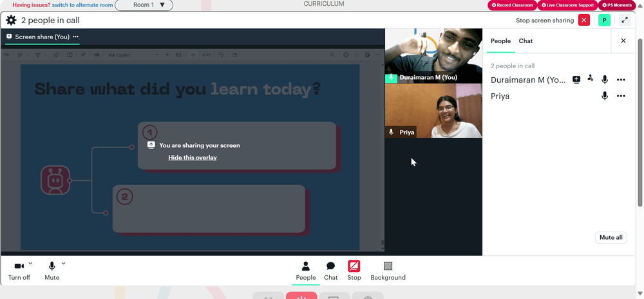
Task: Stop screen sharing with red X button
Action: pyautogui.click(x=583, y=20)
